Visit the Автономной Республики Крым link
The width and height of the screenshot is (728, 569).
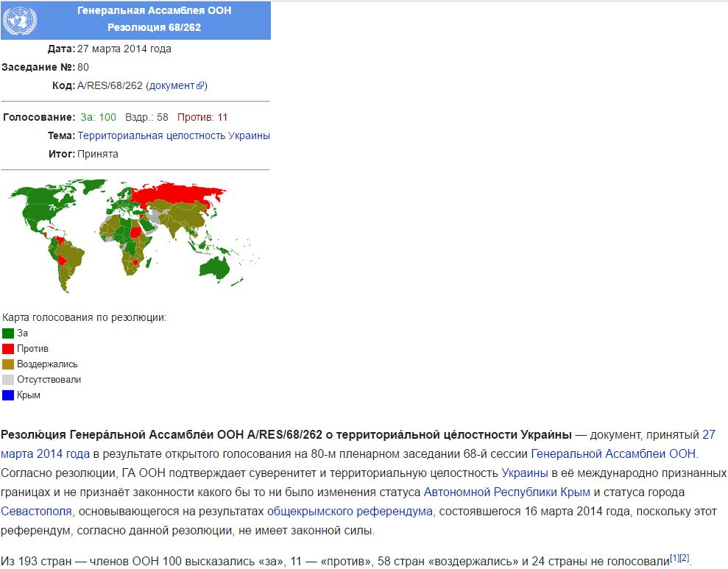pos(507,492)
